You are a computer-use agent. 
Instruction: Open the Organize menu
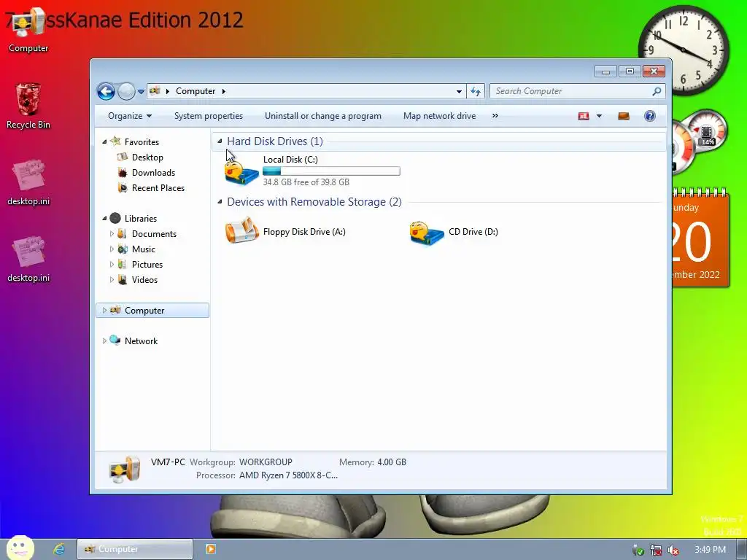(x=130, y=116)
